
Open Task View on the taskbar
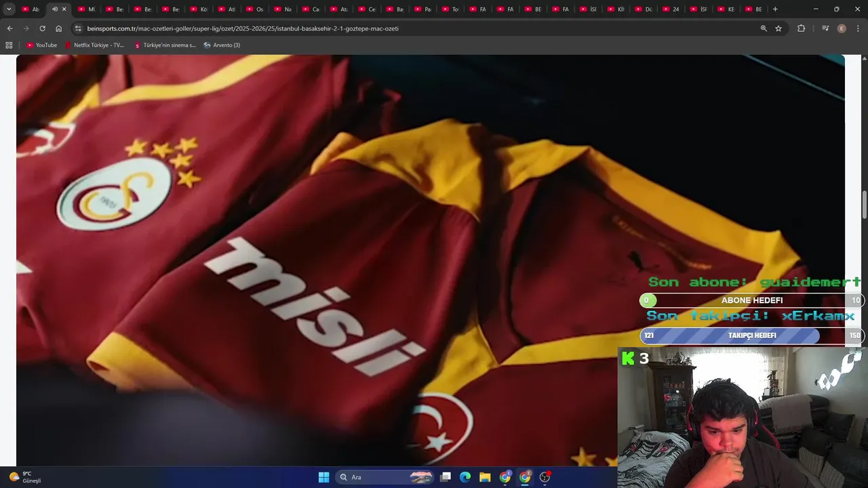[446, 477]
